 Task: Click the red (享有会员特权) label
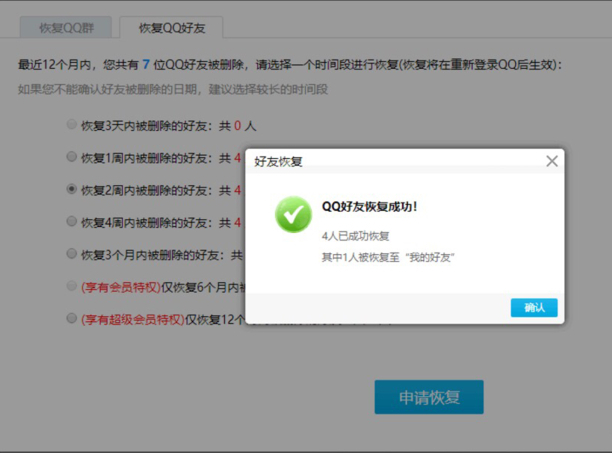tap(121, 287)
